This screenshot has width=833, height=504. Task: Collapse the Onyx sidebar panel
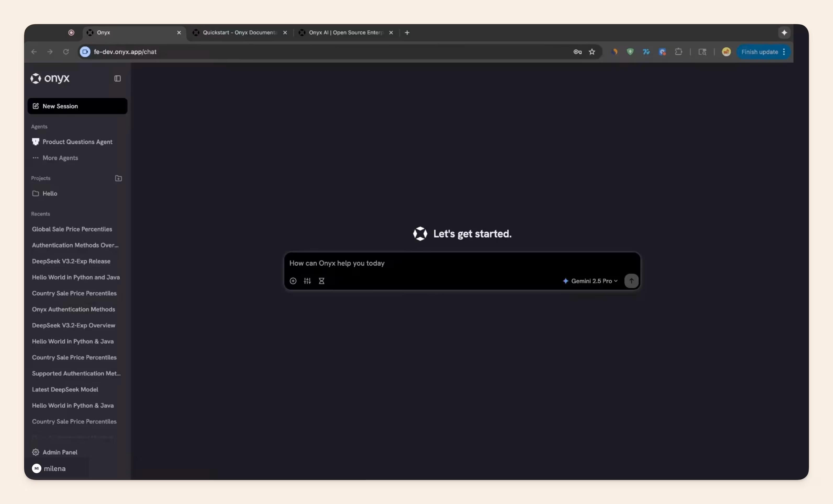pos(117,79)
